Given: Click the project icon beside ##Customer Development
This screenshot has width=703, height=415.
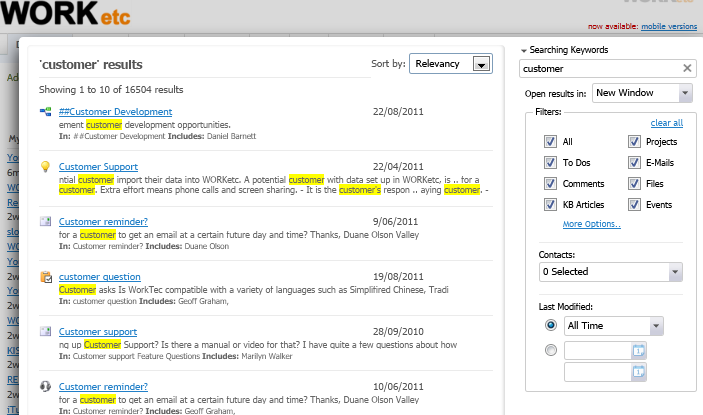Looking at the screenshot, I should point(46,112).
